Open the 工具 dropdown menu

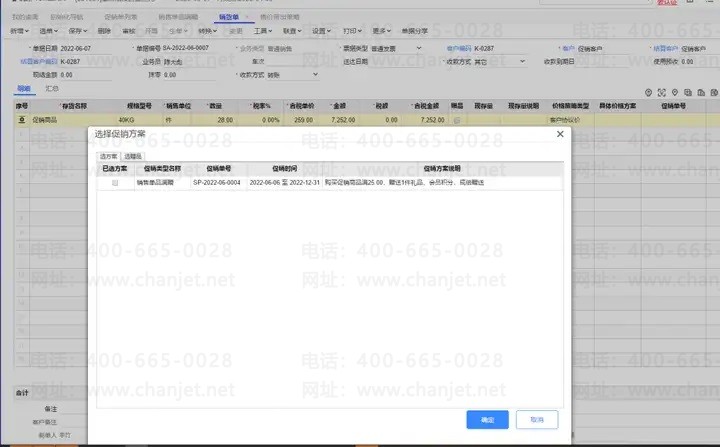tap(263, 31)
